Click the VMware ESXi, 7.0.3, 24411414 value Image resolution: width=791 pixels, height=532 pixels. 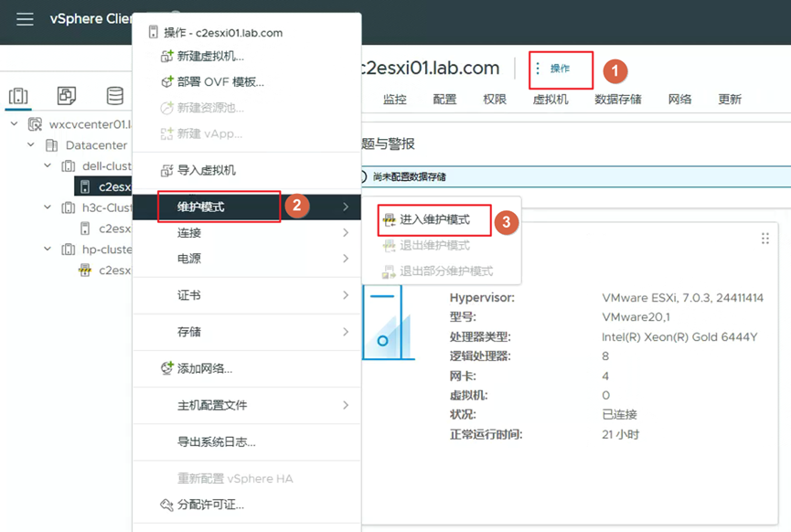(x=682, y=297)
